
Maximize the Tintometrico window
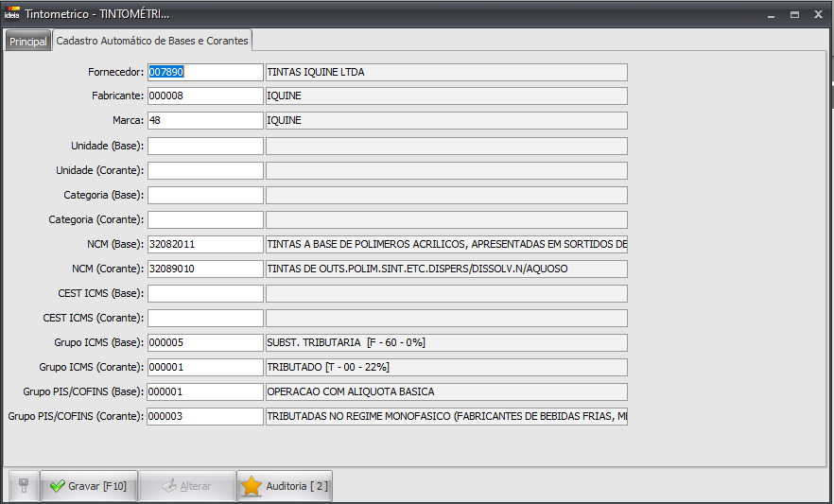pos(794,14)
